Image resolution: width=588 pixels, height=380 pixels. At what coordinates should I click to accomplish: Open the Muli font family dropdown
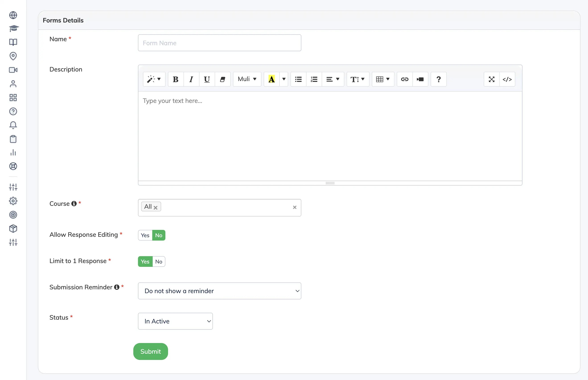click(247, 79)
